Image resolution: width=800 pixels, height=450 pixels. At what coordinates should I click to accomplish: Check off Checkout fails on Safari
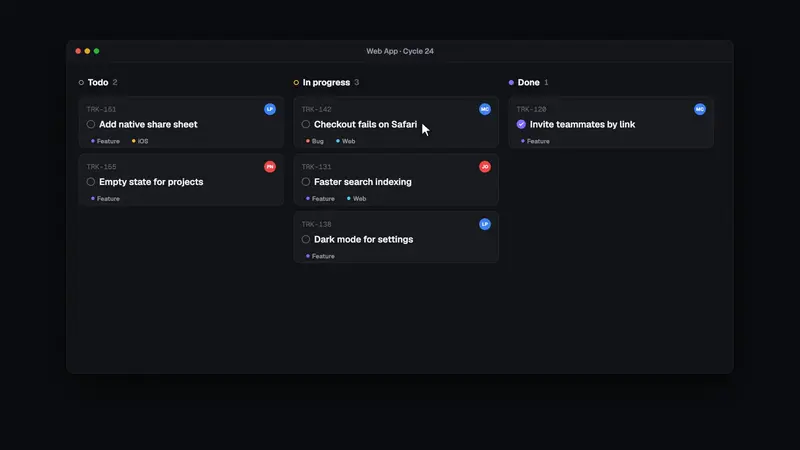pyautogui.click(x=306, y=124)
